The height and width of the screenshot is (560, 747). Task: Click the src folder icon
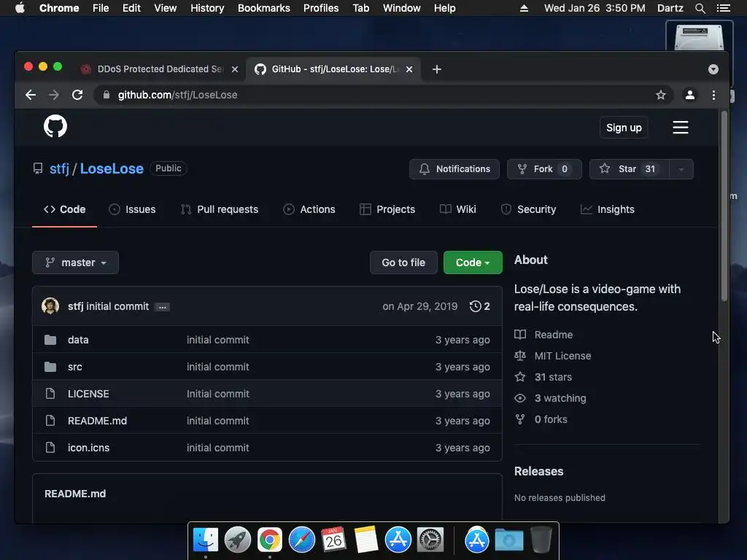point(50,367)
